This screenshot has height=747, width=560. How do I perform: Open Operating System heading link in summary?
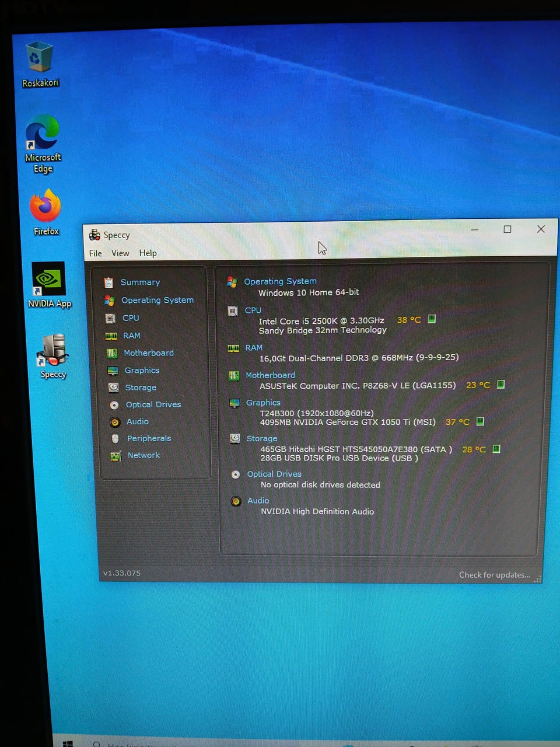coord(280,281)
